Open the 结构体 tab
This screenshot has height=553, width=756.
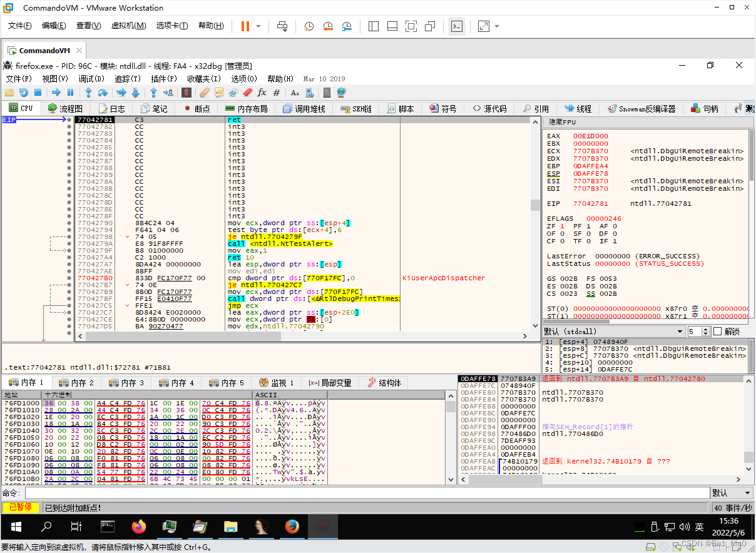click(384, 383)
